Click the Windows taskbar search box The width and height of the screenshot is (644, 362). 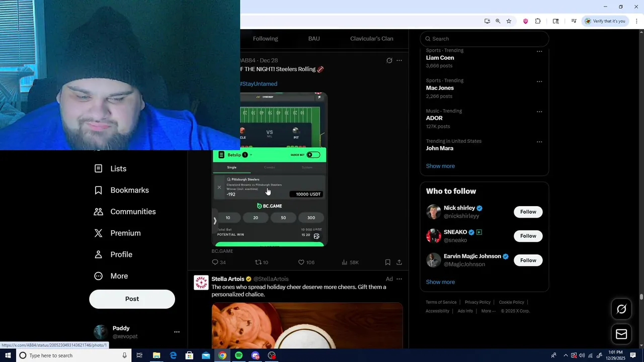tap(74, 355)
